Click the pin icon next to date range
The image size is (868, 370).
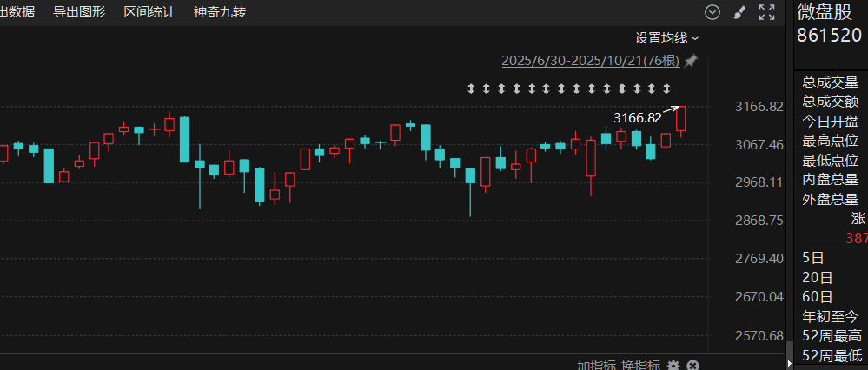690,61
